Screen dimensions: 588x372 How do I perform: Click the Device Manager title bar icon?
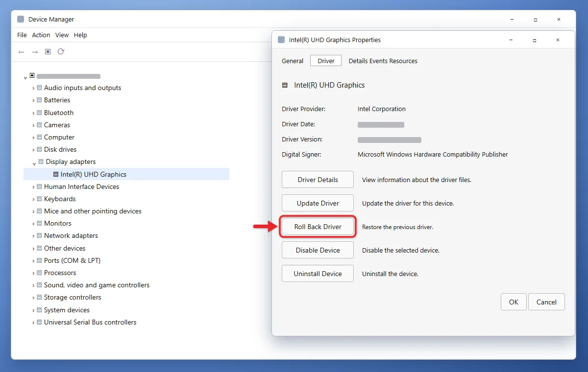(x=21, y=20)
